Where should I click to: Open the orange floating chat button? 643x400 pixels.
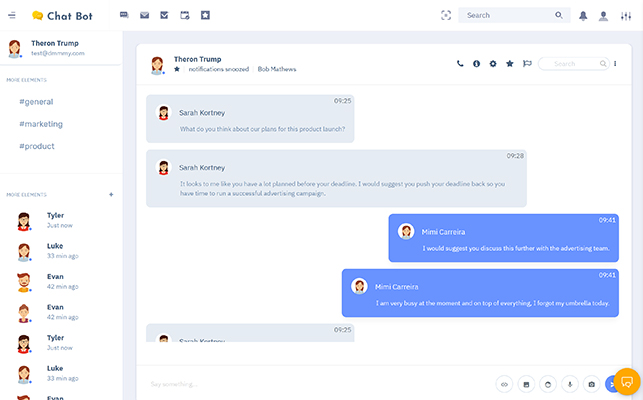click(627, 381)
